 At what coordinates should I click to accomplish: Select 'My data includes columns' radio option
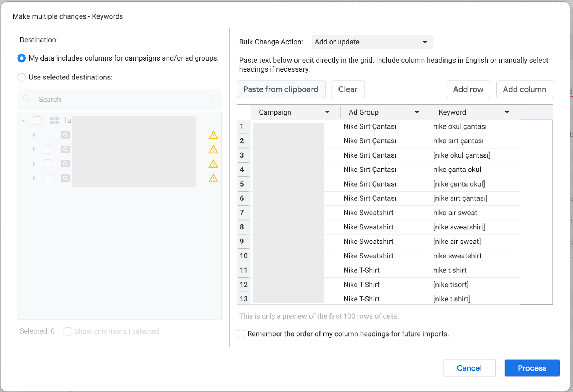21,58
